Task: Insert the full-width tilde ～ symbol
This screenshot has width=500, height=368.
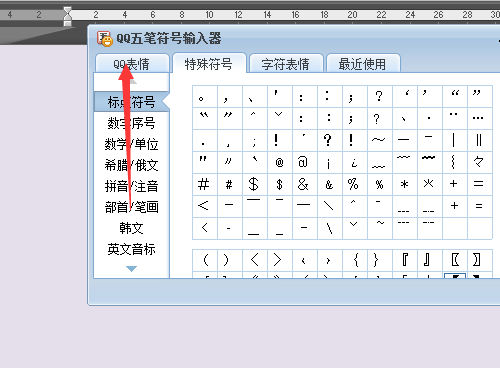Action: click(380, 140)
